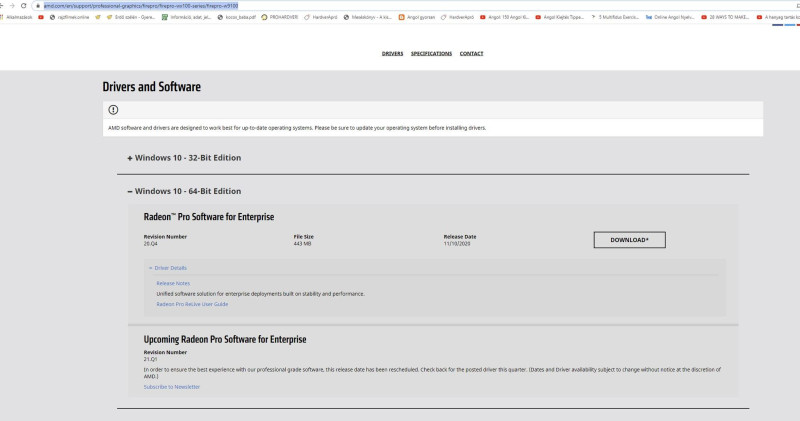This screenshot has width=800, height=421.
Task: Click the Subscribe to Newsletter link
Action: (x=171, y=387)
